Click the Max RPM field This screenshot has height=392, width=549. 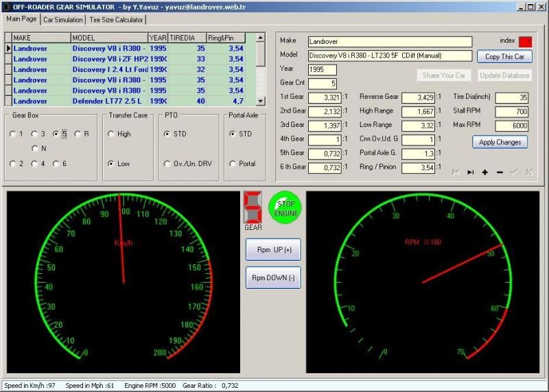coord(512,126)
